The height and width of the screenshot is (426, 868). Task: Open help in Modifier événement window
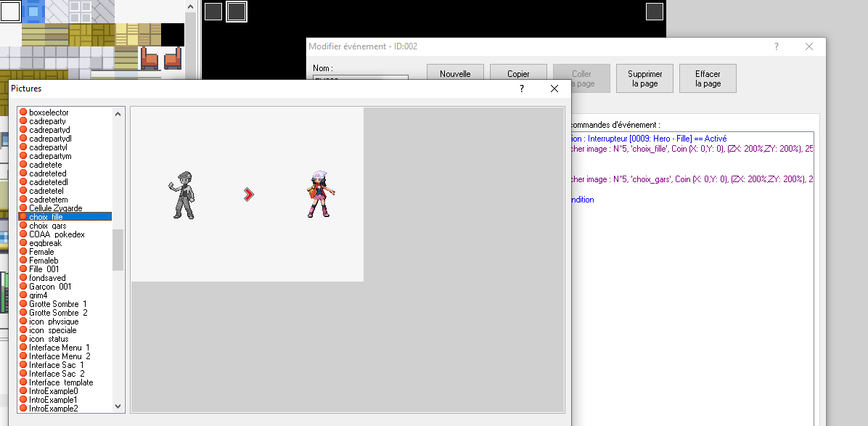coord(777,46)
